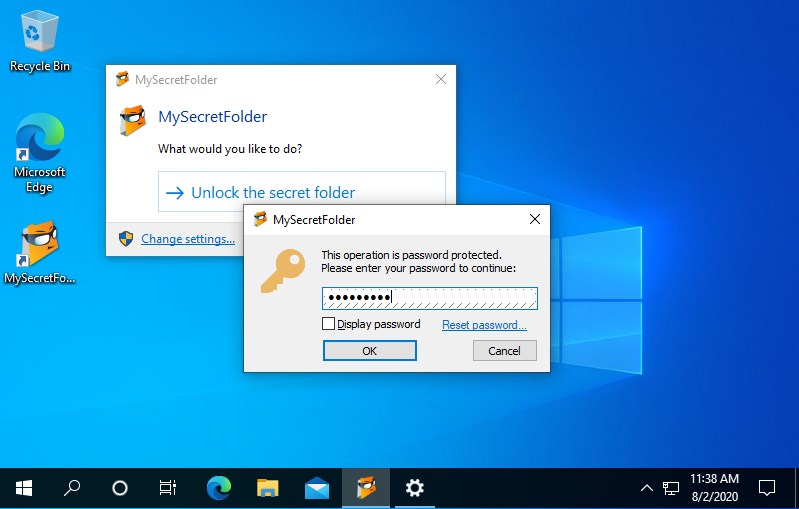
Task: Open the Recycle Bin on the desktop
Action: click(39, 40)
